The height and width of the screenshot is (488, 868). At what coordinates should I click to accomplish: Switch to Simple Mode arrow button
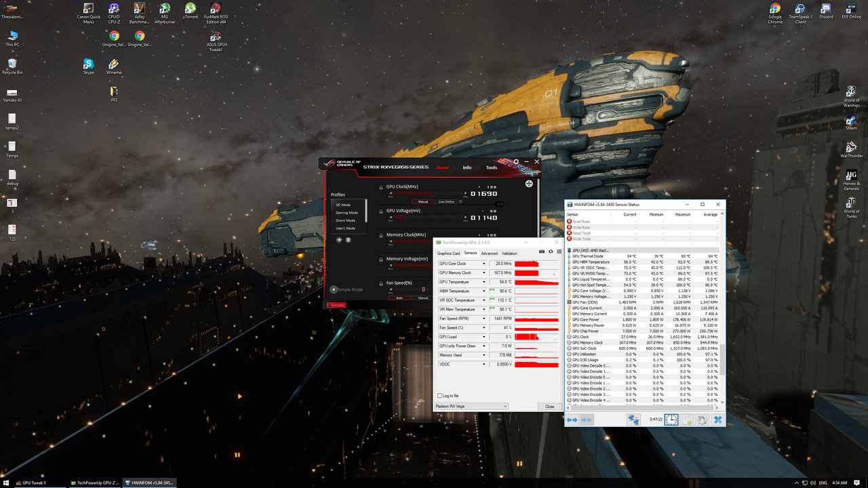(x=334, y=289)
